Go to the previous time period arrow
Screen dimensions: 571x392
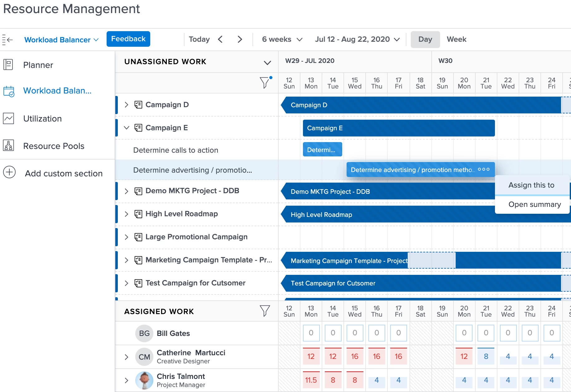tap(220, 39)
